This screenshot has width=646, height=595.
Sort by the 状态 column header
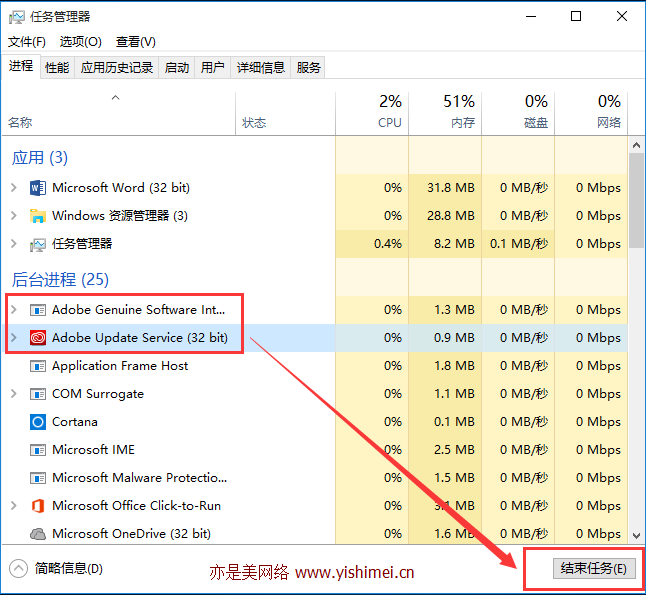tap(285, 114)
